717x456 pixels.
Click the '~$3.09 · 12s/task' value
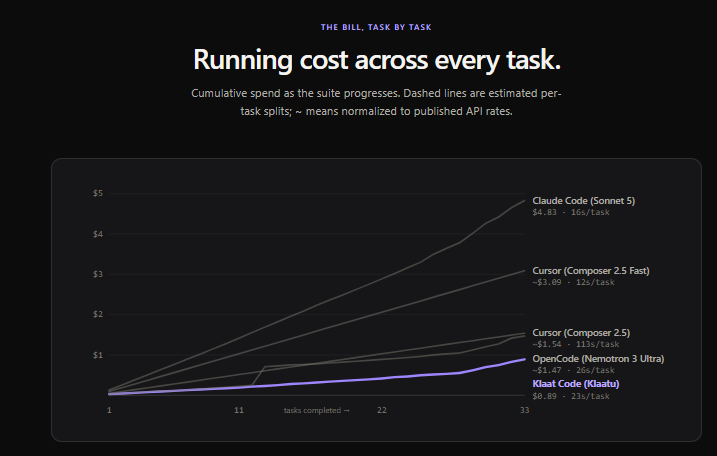point(573,282)
